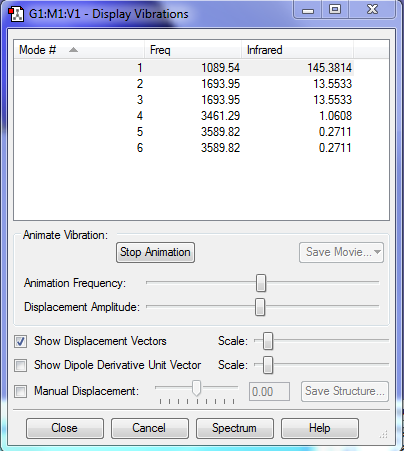Select mode 6 row in the list
The width and height of the screenshot is (404, 451).
184,148
